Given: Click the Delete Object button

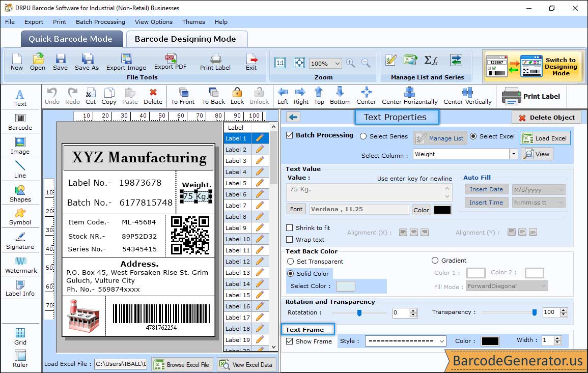Looking at the screenshot, I should point(546,118).
